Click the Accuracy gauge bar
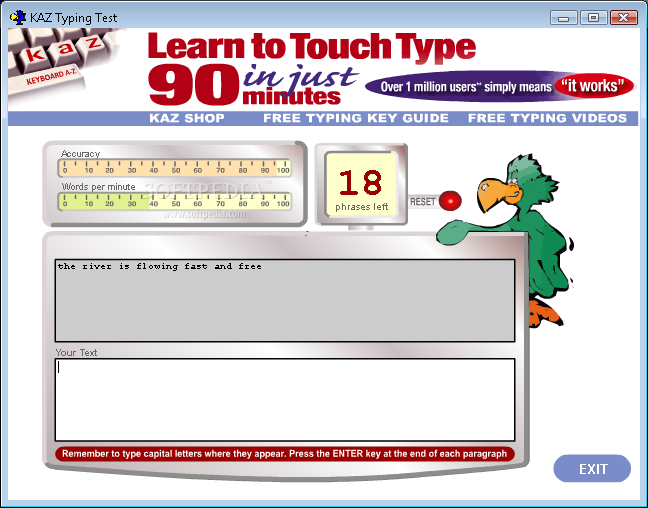The width and height of the screenshot is (648, 508). (175, 168)
